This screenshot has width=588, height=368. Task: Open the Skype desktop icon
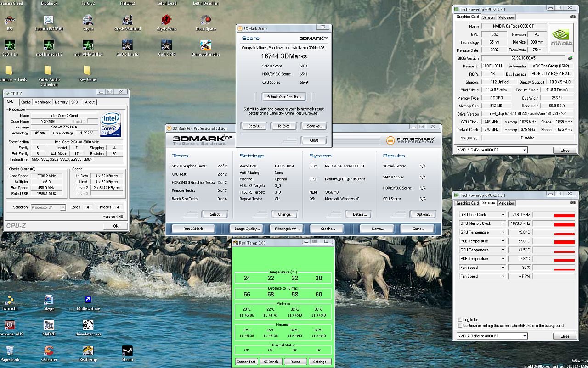coord(49,303)
